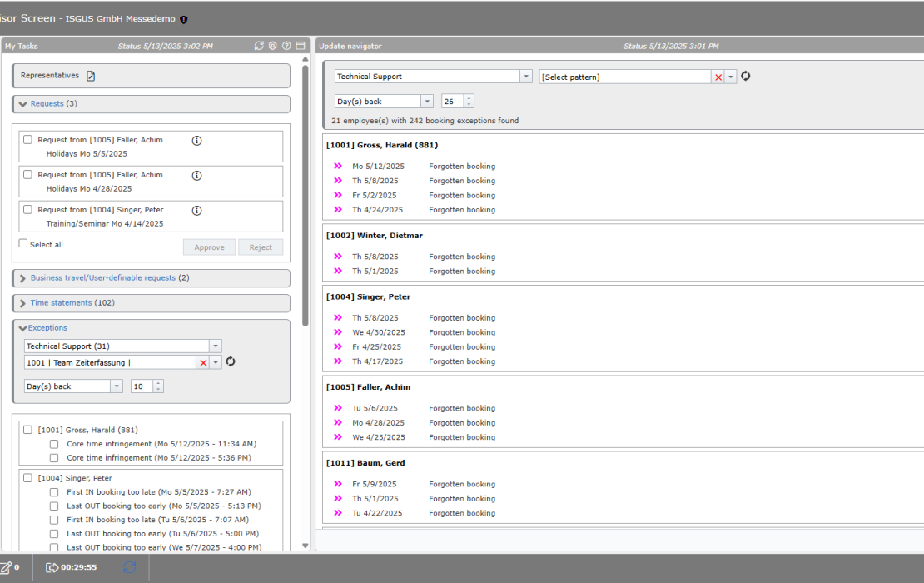
Task: Open the My Tasks settings gear
Action: click(273, 46)
